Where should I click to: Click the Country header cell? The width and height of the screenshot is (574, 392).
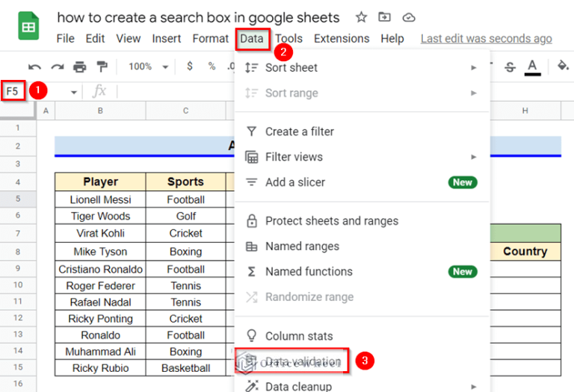pyautogui.click(x=525, y=251)
